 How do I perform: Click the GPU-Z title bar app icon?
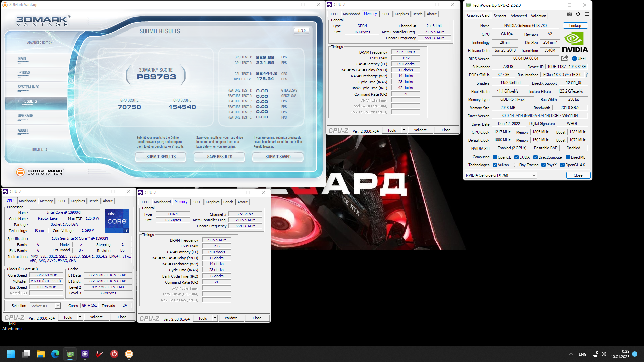pyautogui.click(x=468, y=5)
